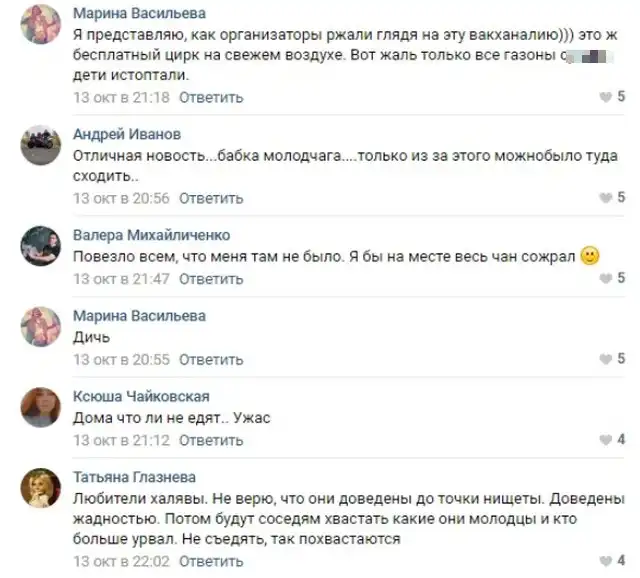Open Ксюша Чайковская's profile picture
The width and height of the screenshot is (640, 578).
click(x=40, y=407)
